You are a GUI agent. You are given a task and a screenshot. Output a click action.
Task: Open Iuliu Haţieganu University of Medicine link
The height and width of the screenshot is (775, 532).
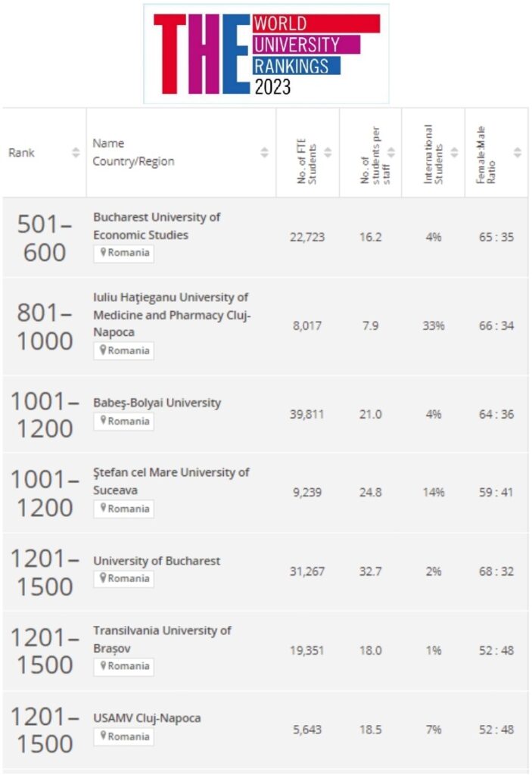171,315
